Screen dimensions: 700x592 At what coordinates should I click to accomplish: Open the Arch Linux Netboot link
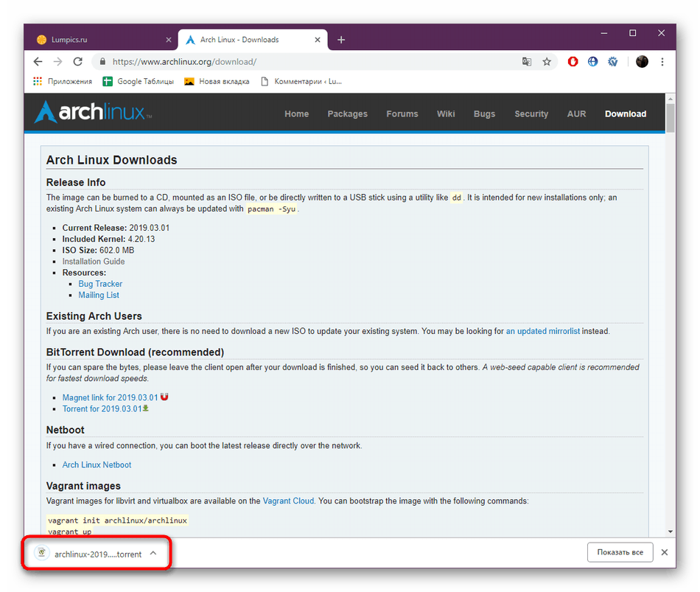pos(97,464)
